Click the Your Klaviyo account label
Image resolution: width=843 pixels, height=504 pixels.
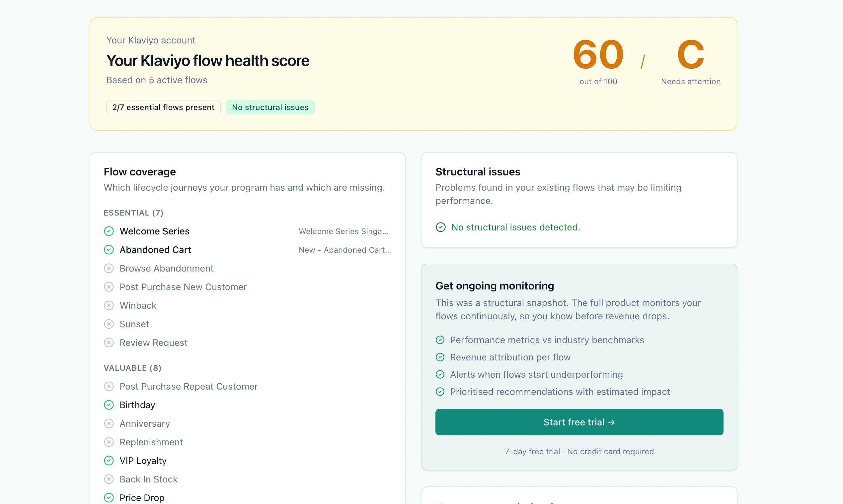pyautogui.click(x=151, y=40)
